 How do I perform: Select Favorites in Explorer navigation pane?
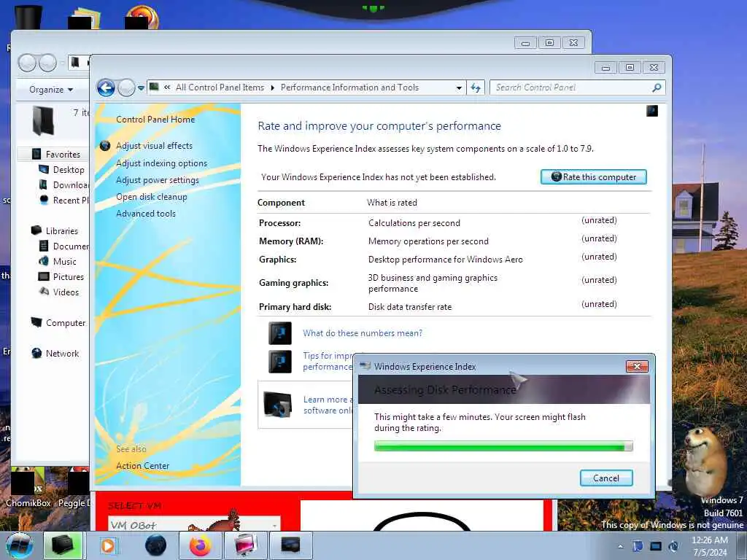(x=63, y=155)
